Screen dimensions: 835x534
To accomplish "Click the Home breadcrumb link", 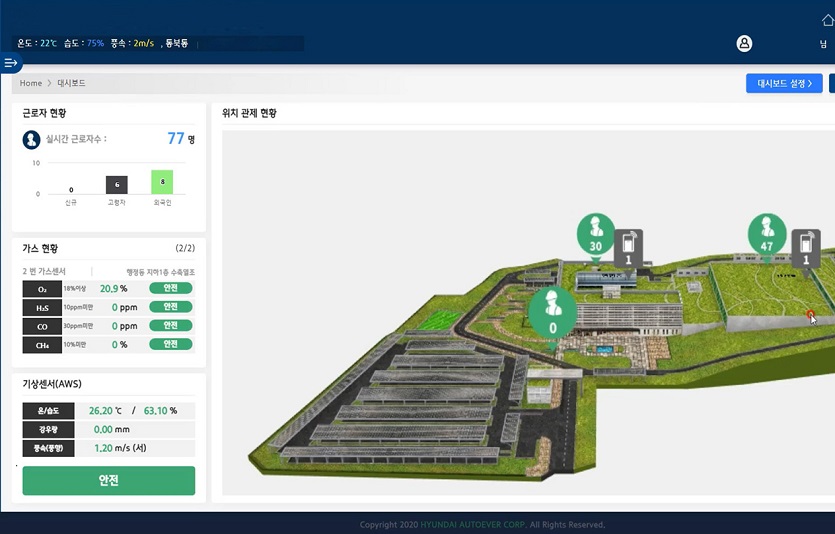I will pos(31,83).
